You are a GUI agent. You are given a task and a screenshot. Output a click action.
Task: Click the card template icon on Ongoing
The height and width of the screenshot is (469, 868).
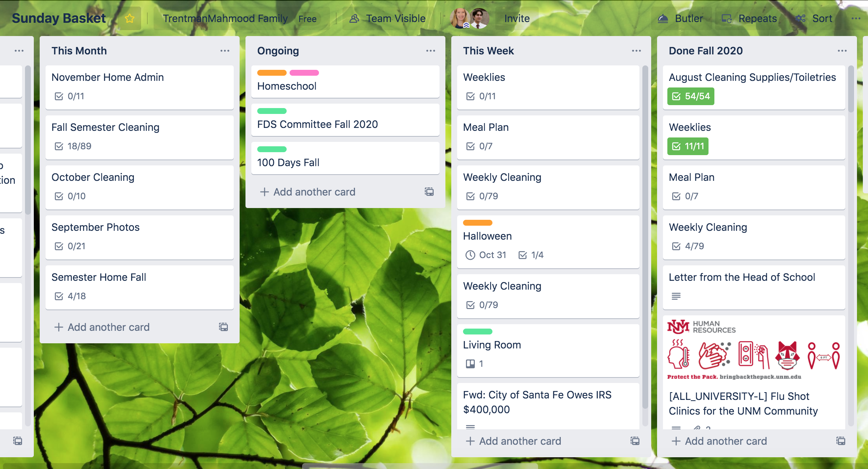click(429, 191)
